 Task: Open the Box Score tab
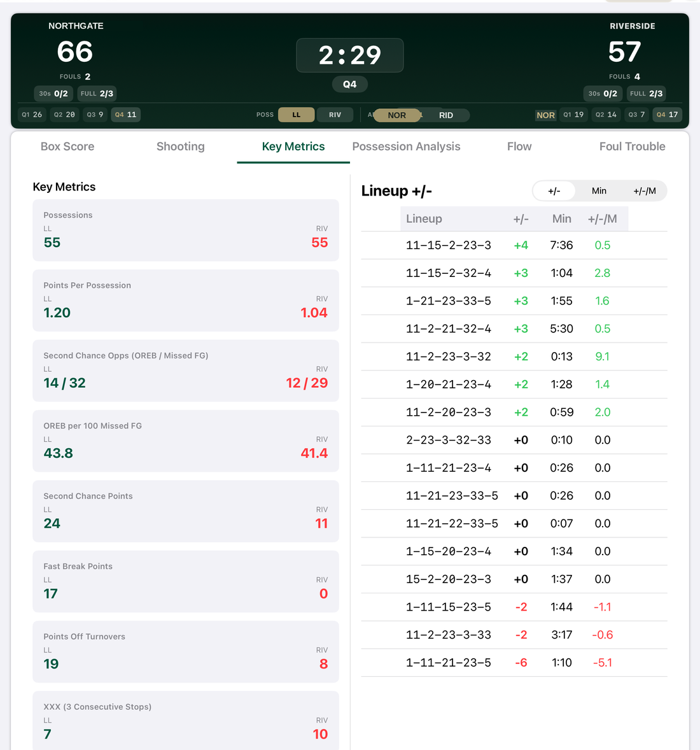(x=67, y=146)
